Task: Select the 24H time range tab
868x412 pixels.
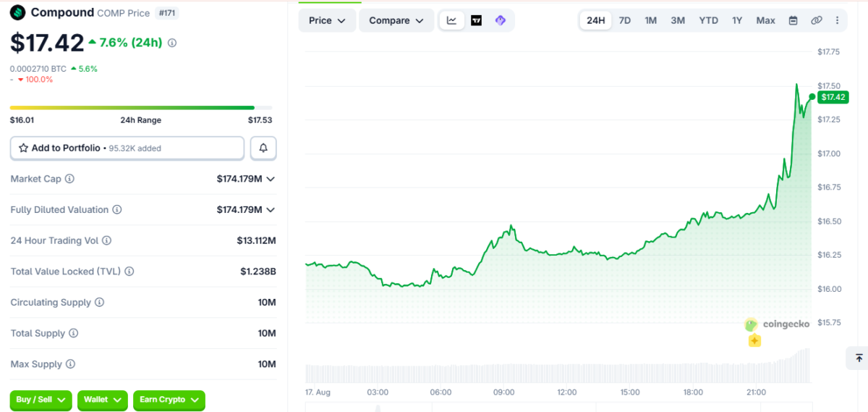Action: pyautogui.click(x=595, y=20)
